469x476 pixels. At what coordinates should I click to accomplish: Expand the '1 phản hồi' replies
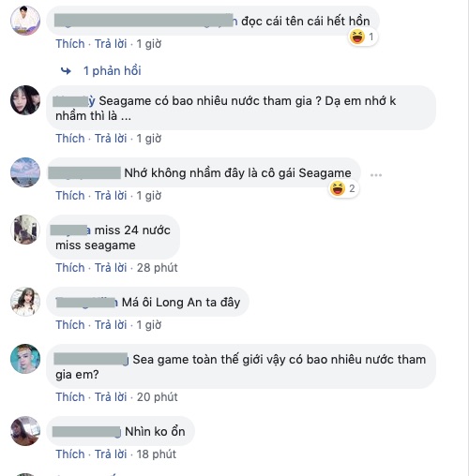point(113,71)
